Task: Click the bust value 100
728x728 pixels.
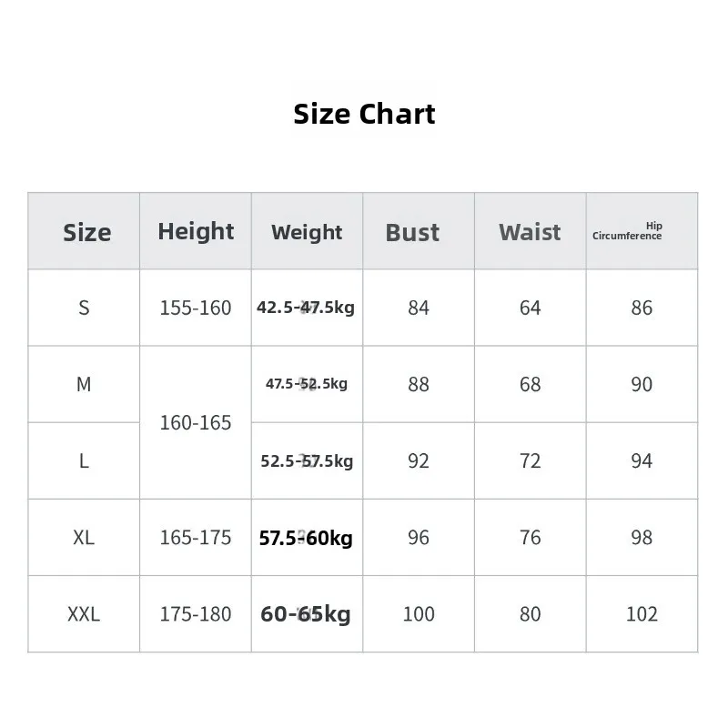Action: [x=419, y=614]
